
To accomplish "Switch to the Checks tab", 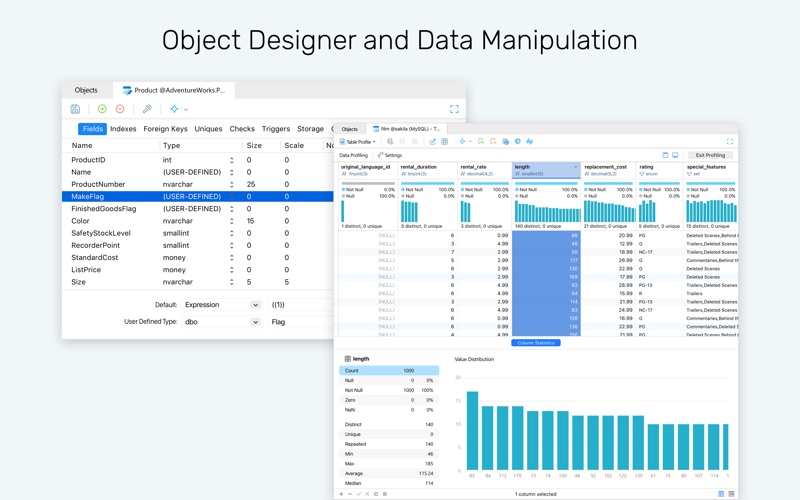I will point(242,129).
